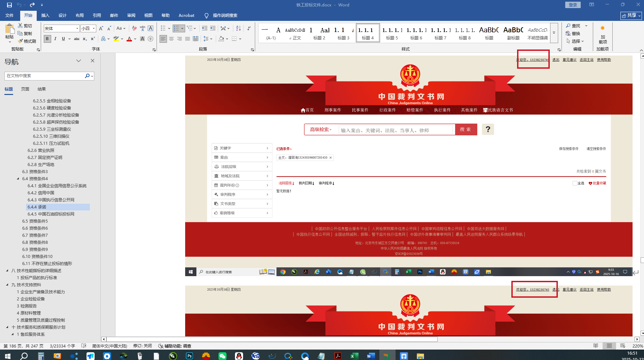The width and height of the screenshot is (644, 360).
Task: Open the text effects glowing A tool
Action: [x=103, y=39]
